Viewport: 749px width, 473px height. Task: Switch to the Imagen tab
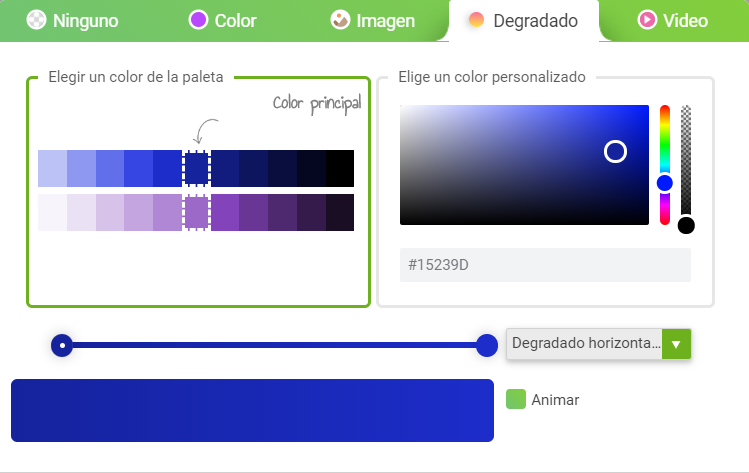tap(373, 21)
